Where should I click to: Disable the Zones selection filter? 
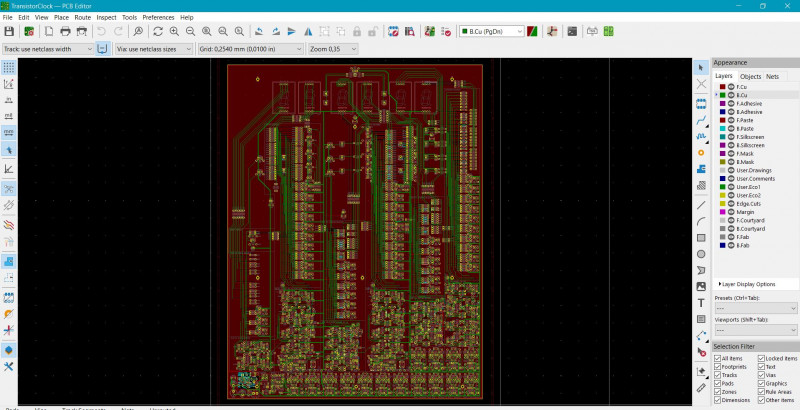pyautogui.click(x=718, y=391)
